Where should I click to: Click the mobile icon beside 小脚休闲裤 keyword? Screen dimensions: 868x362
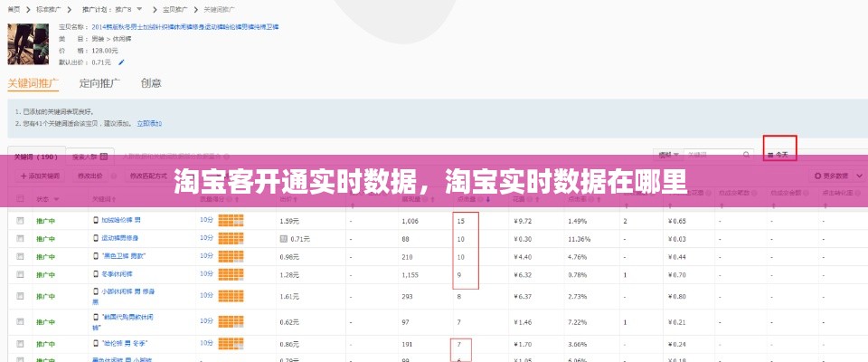(96, 291)
